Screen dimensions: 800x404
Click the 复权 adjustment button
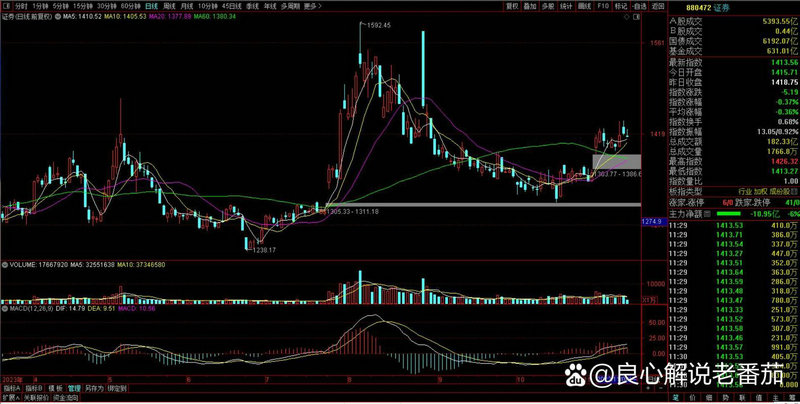512,6
